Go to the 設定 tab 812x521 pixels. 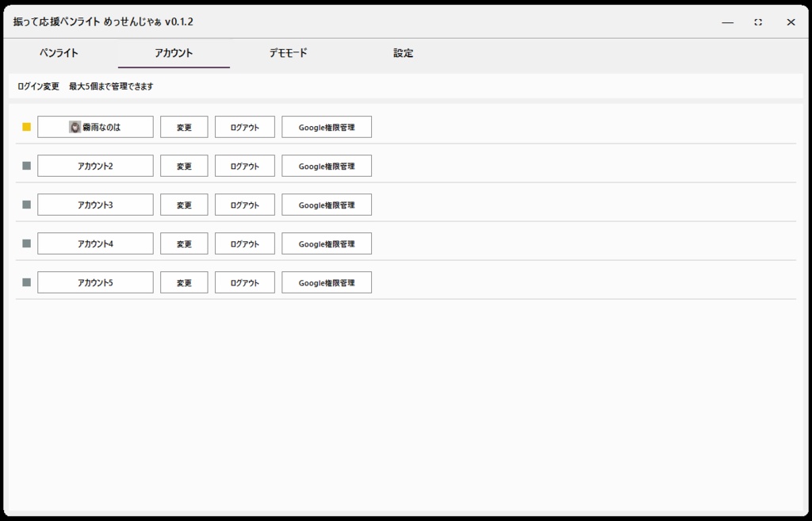(x=403, y=53)
